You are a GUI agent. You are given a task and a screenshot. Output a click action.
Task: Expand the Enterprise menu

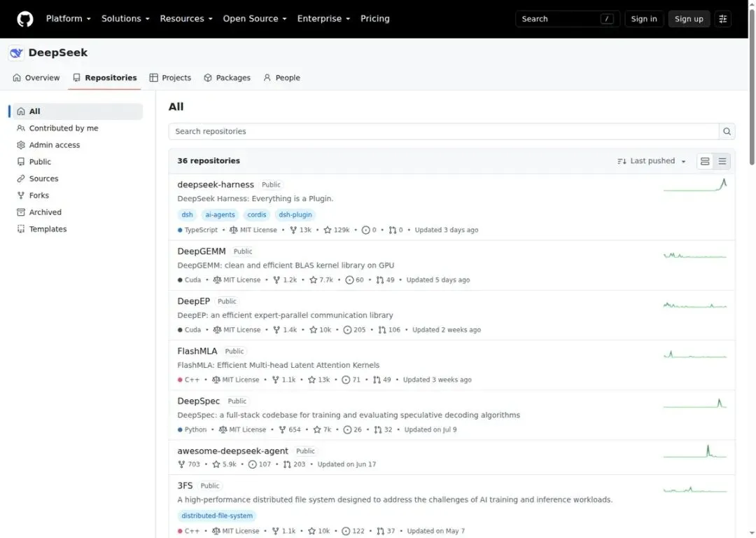[x=323, y=19]
